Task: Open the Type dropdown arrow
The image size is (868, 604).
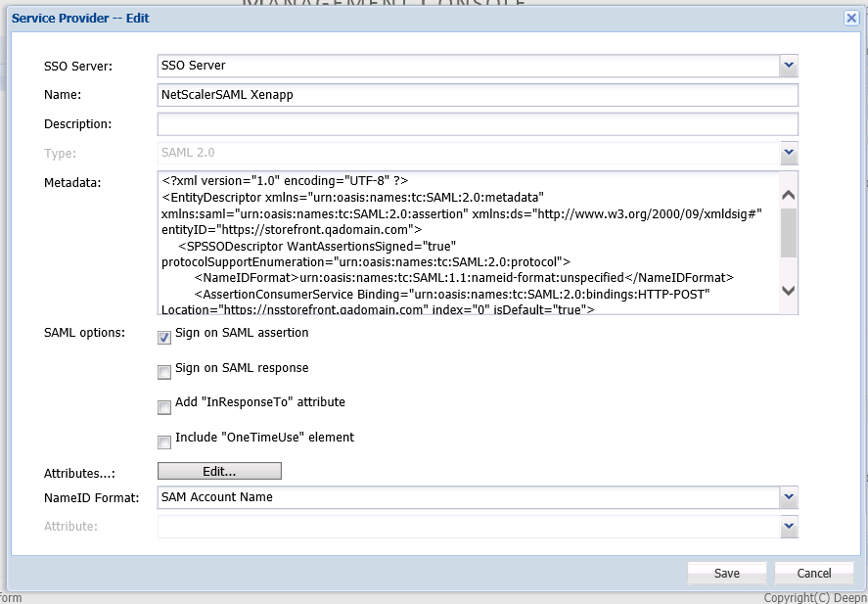Action: pyautogui.click(x=789, y=154)
